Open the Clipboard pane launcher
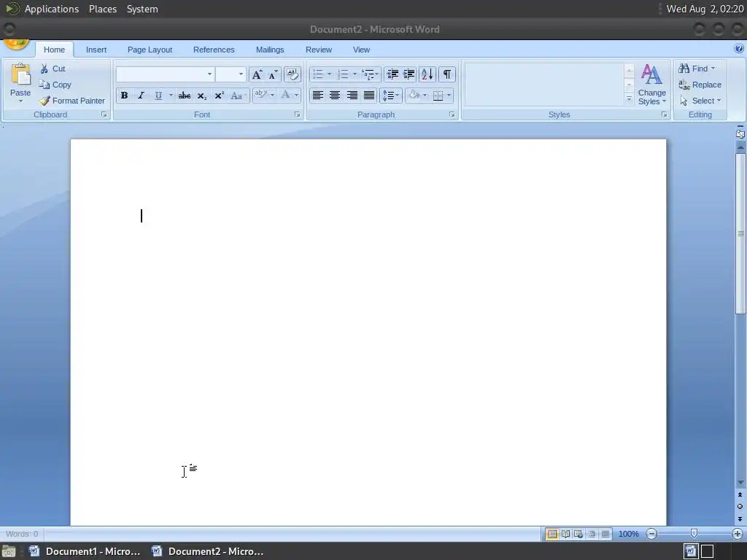The image size is (747, 560). click(104, 114)
